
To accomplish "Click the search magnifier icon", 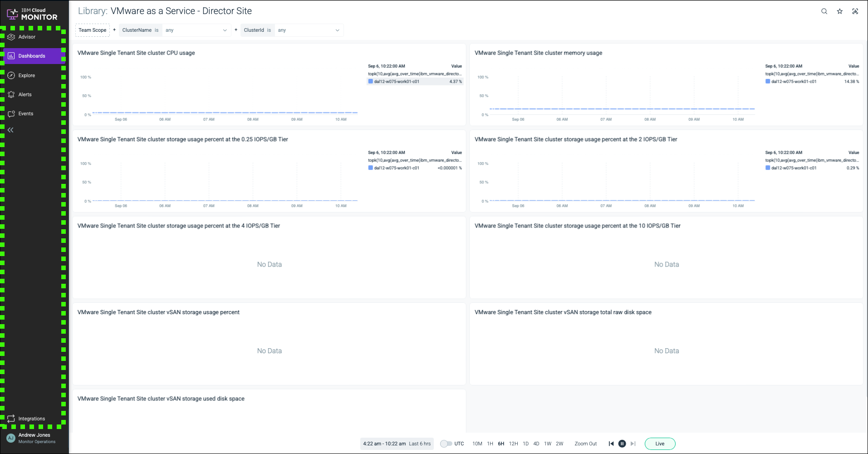I will (824, 11).
